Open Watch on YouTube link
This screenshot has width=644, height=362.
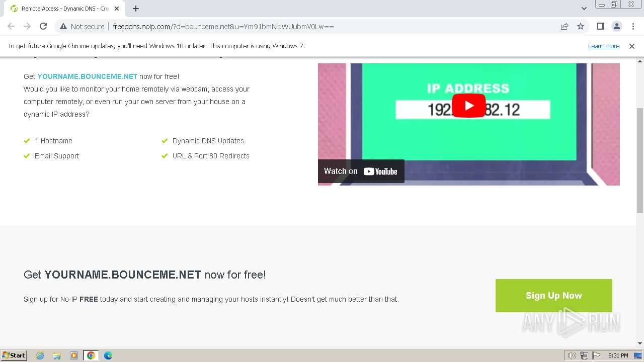[x=361, y=171]
